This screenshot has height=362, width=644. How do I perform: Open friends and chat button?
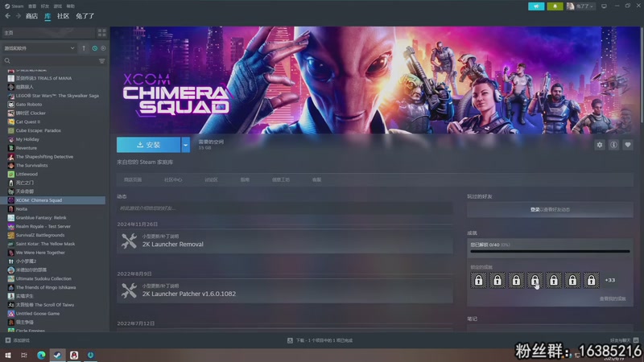click(623, 340)
